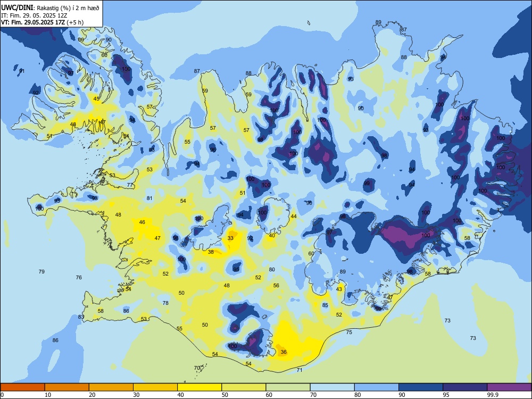Image resolution: width=532 pixels, height=399 pixels.
Task: Click the humidity value 43 on the map
Action: click(x=339, y=289)
